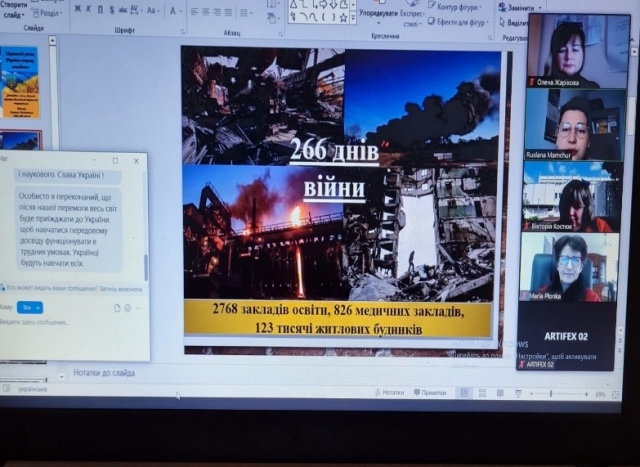This screenshot has height=467, width=640.
Task: Open chat recipient Все dropdown
Action: pos(30,307)
